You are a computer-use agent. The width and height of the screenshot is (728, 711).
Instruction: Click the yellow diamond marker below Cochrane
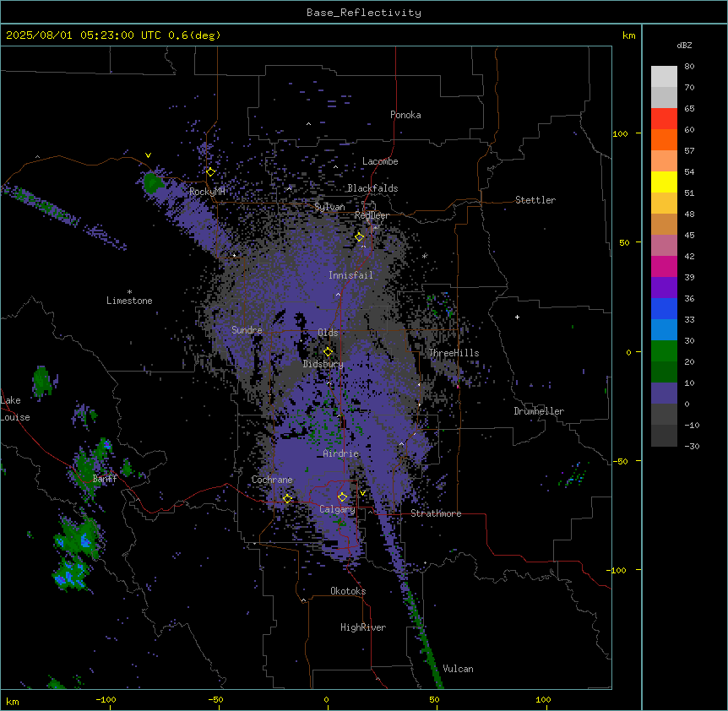287,499
